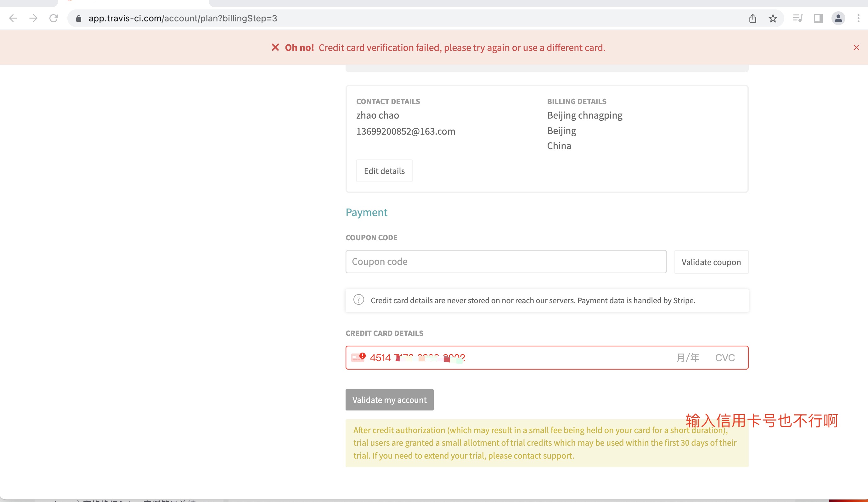
Task: Click the name zhao chao
Action: pos(378,115)
